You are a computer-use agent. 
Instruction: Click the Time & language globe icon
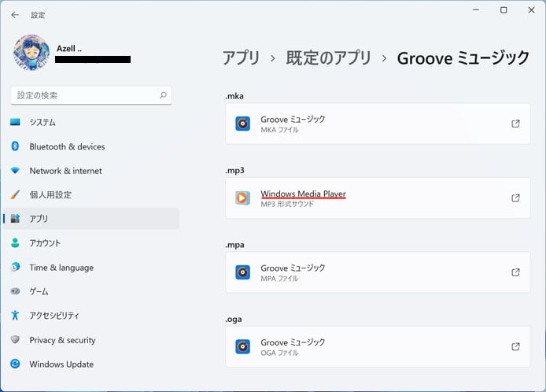coord(15,267)
